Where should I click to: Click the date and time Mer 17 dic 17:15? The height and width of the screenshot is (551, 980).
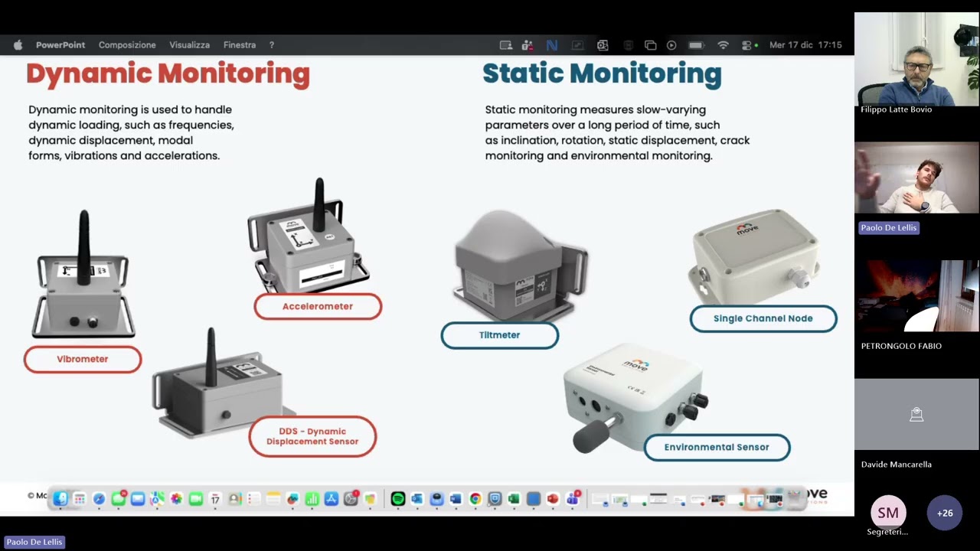(805, 45)
